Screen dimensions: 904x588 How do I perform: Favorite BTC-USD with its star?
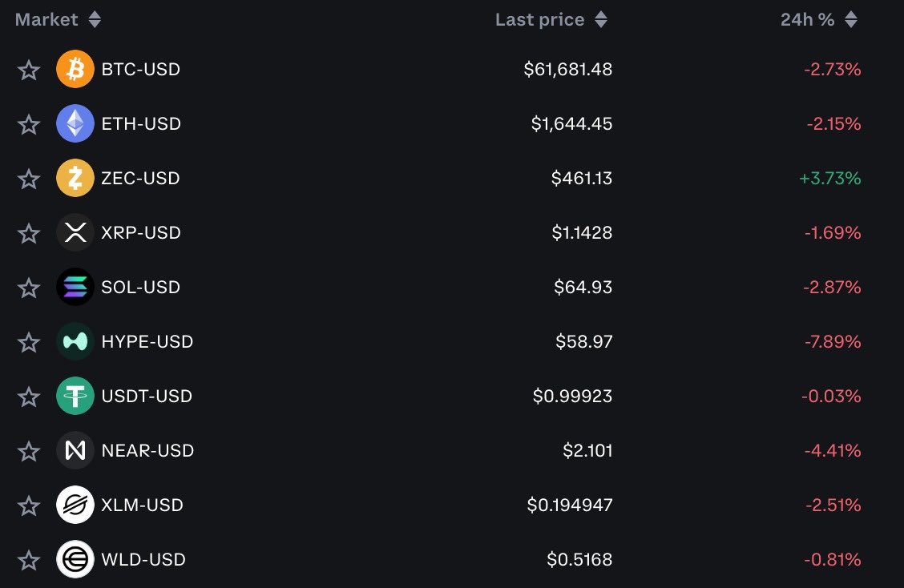coord(29,70)
